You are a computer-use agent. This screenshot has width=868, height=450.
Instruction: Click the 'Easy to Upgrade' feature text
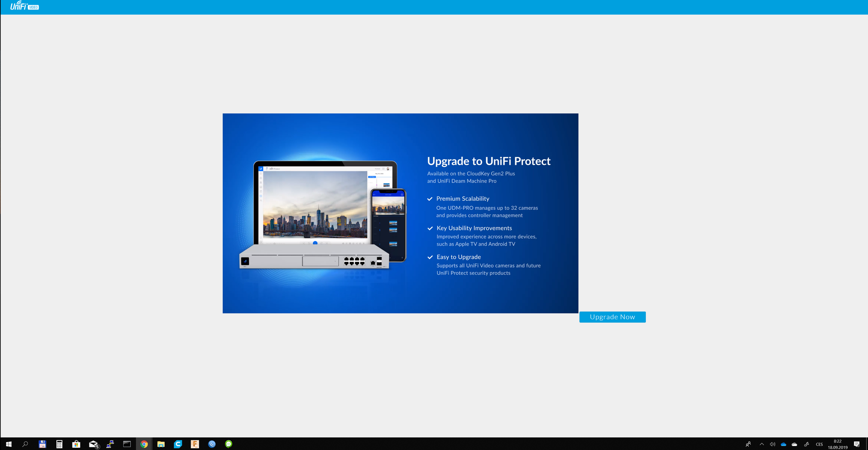pyautogui.click(x=459, y=257)
